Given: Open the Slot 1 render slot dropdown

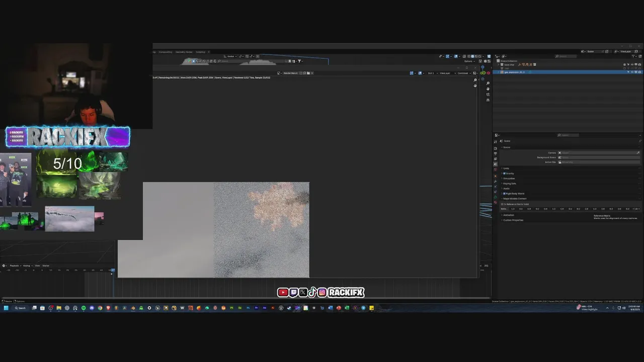Looking at the screenshot, I should [x=432, y=73].
